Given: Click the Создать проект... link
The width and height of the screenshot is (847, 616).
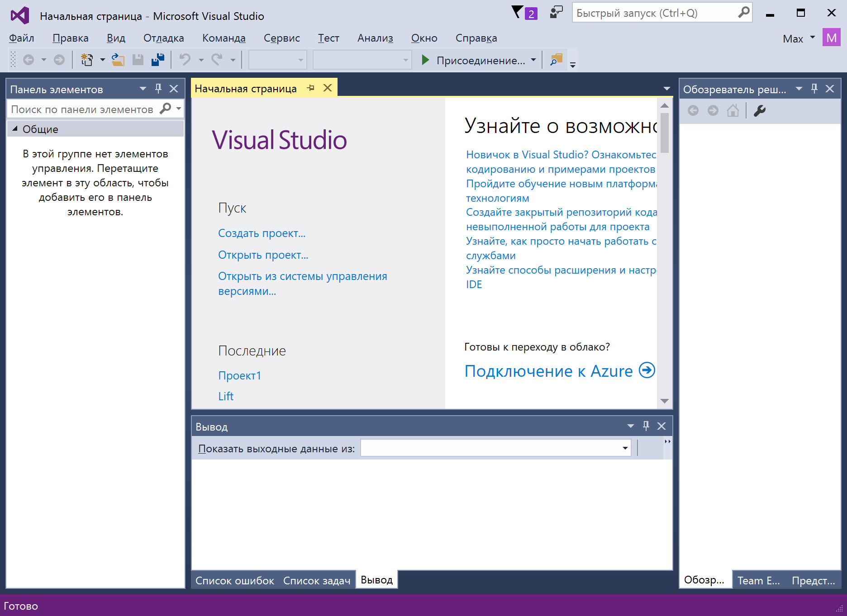Looking at the screenshot, I should coord(262,233).
